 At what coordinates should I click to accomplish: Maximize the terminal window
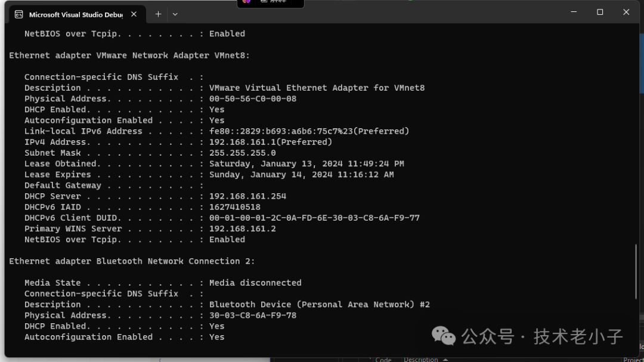tap(600, 12)
